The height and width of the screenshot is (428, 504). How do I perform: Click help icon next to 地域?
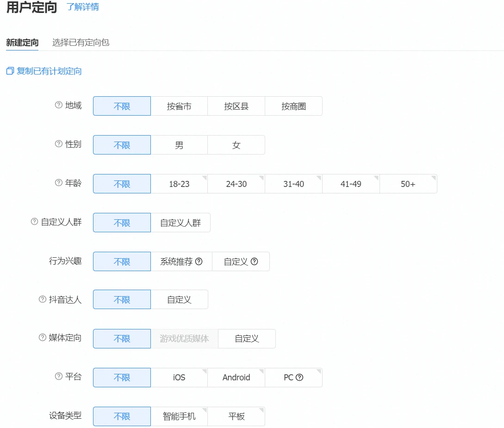pyautogui.click(x=58, y=105)
